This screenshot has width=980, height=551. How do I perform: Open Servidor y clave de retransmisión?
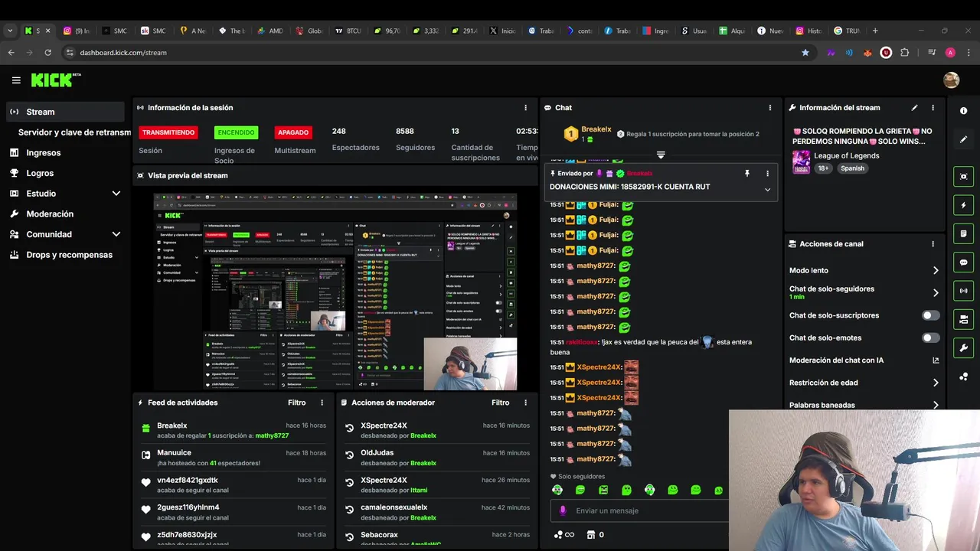click(x=74, y=132)
